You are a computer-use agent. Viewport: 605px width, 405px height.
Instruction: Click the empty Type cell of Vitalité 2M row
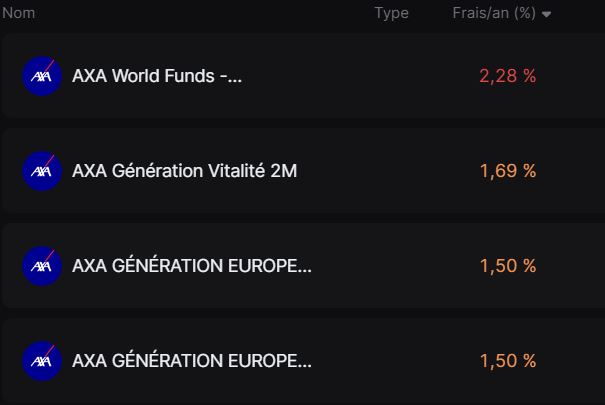pyautogui.click(x=392, y=171)
